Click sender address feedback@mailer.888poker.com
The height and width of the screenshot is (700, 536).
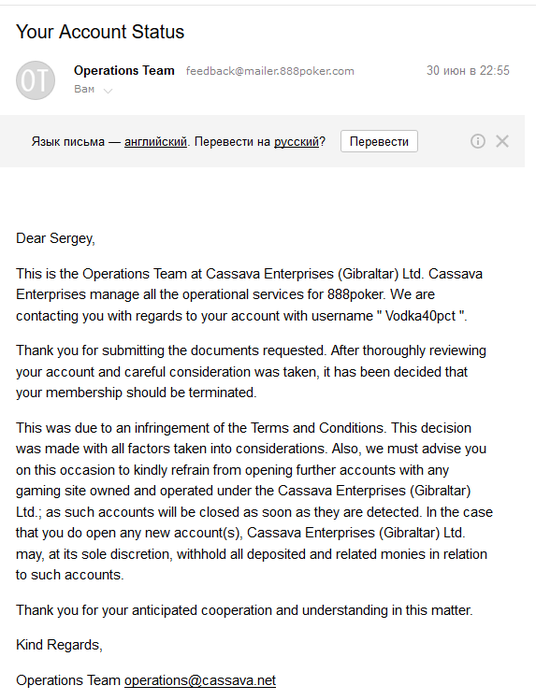point(270,71)
